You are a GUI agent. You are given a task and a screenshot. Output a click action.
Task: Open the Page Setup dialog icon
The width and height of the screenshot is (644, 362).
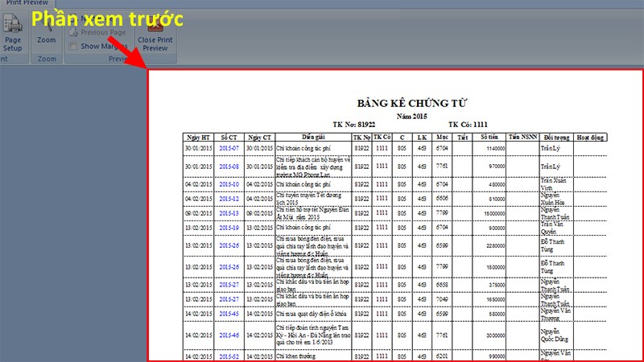click(13, 23)
